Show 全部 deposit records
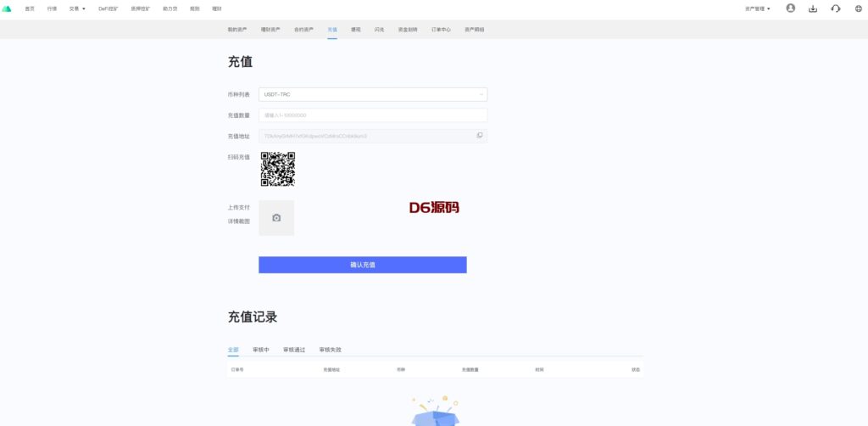 233,350
